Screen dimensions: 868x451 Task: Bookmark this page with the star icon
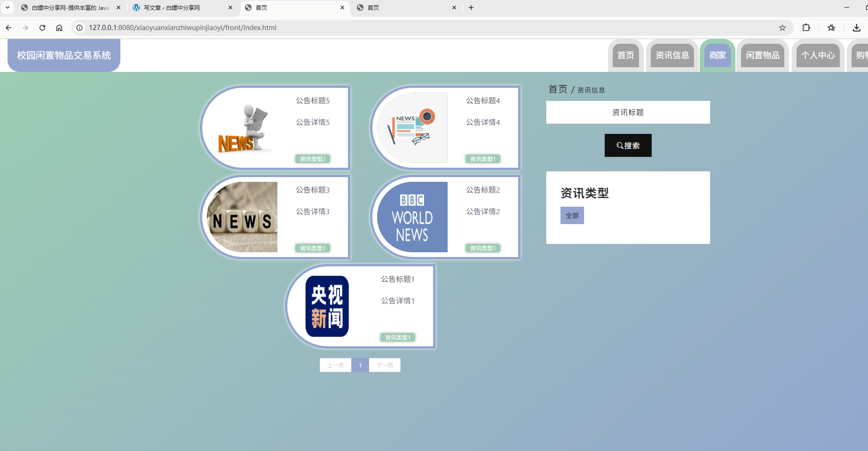coord(782,28)
